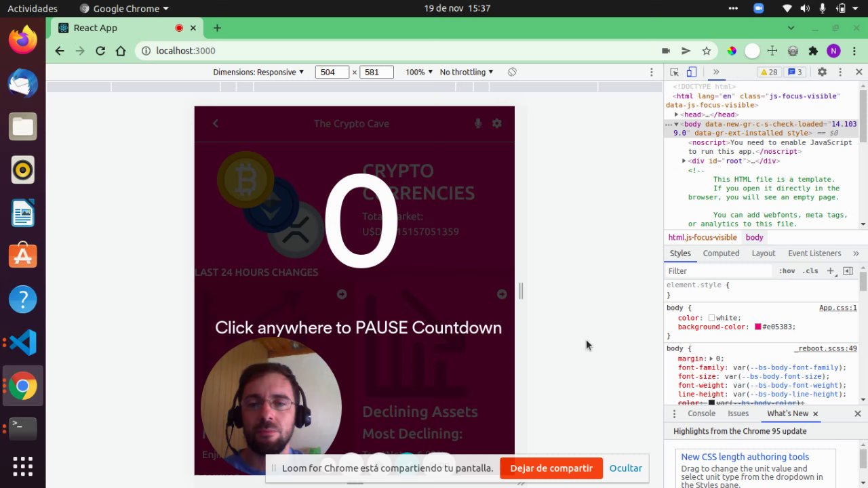Open the 28 warnings counter

769,72
